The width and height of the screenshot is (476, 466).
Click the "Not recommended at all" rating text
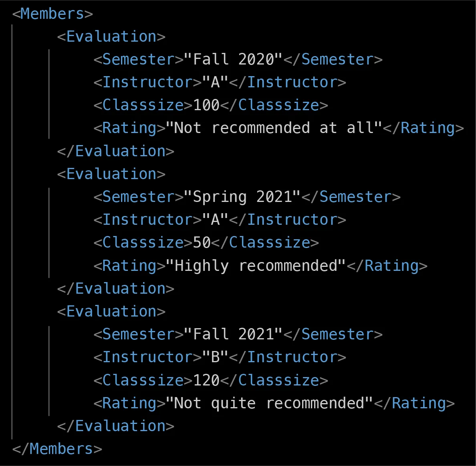[274, 128]
